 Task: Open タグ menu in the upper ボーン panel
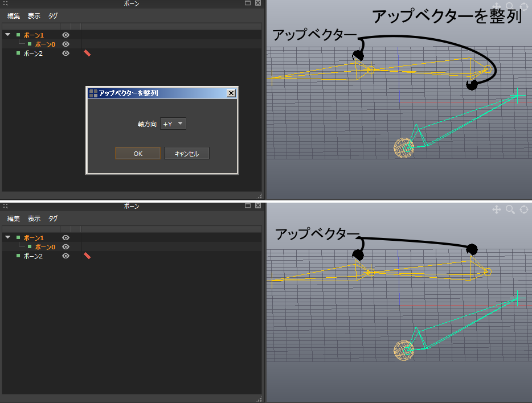[x=53, y=16]
